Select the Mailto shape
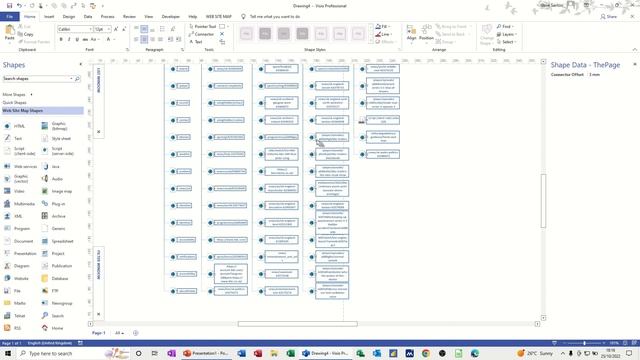The image size is (640, 360). (x=15, y=303)
